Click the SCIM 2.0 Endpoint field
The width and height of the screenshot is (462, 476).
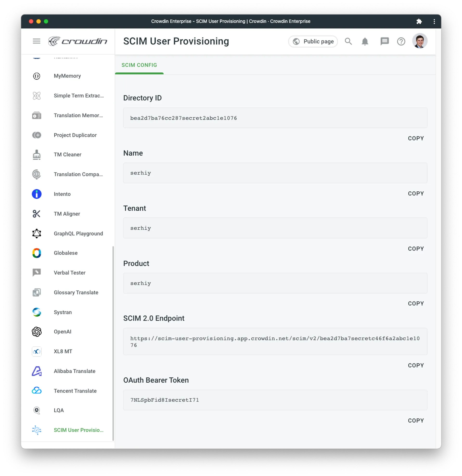pyautogui.click(x=275, y=342)
